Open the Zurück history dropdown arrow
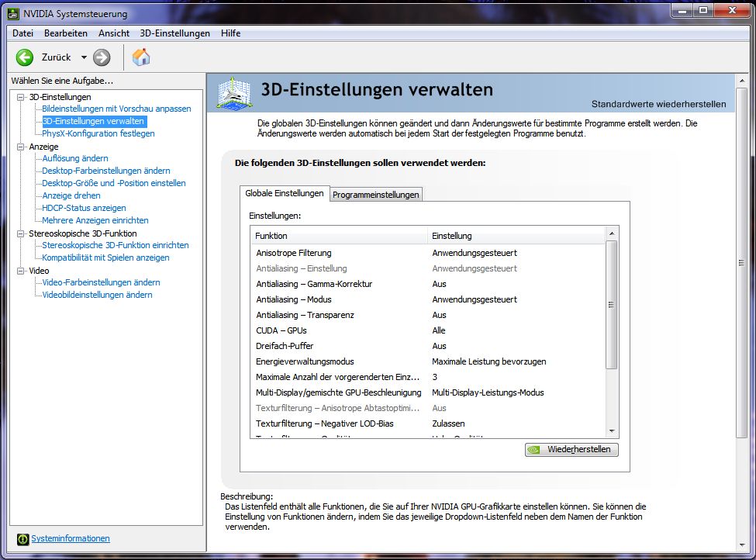The height and width of the screenshot is (560, 756). (x=84, y=57)
